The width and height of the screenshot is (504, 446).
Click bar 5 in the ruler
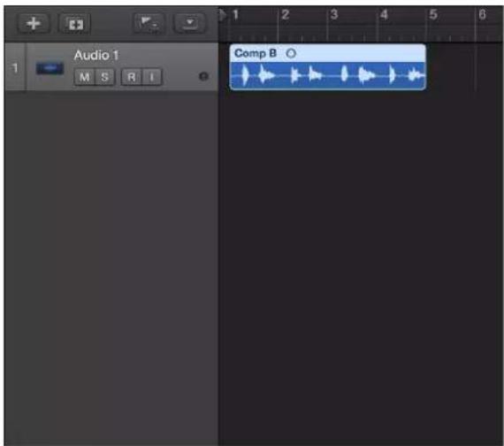(433, 15)
